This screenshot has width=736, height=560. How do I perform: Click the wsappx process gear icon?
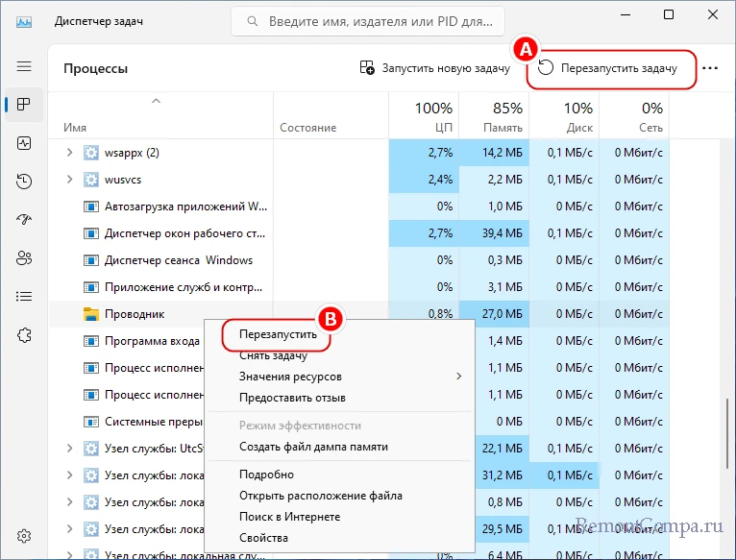click(x=91, y=153)
